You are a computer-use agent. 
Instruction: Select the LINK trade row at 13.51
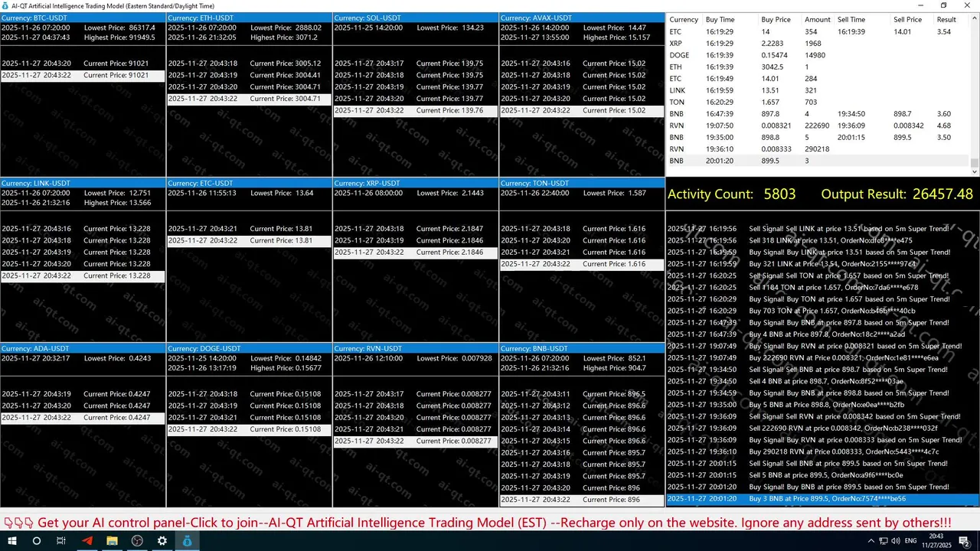pos(818,90)
